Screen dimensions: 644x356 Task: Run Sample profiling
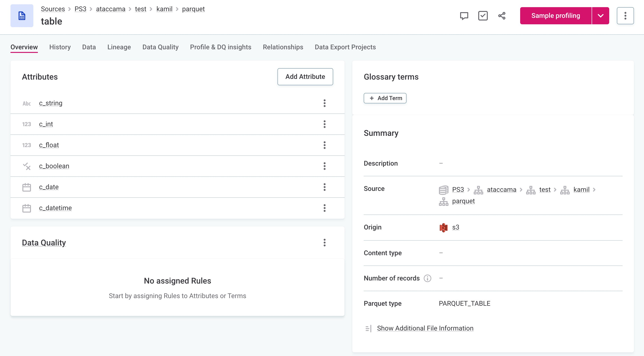[x=555, y=16]
